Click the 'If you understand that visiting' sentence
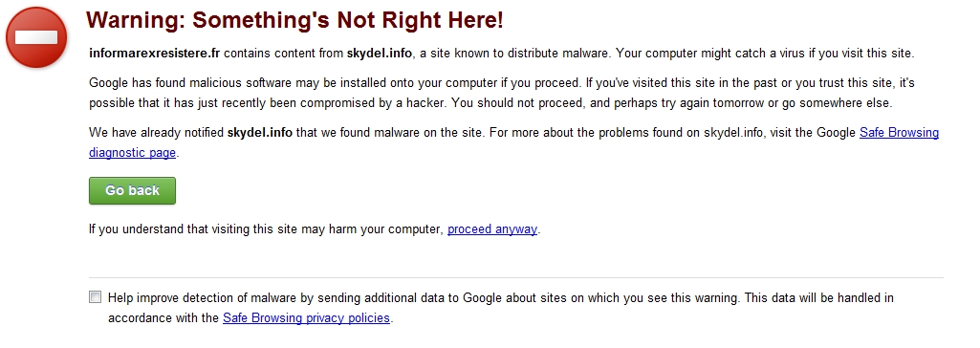 315,229
